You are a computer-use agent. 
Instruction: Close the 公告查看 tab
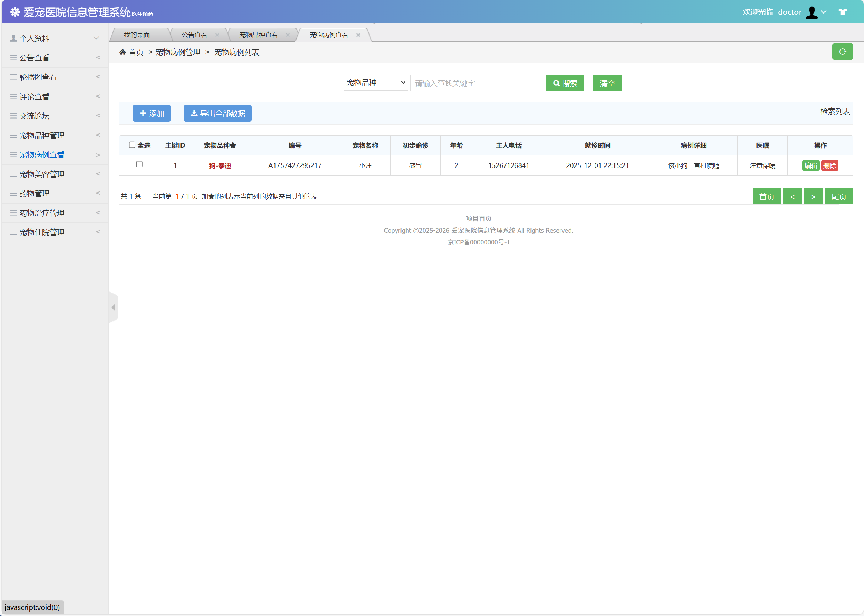pos(218,35)
